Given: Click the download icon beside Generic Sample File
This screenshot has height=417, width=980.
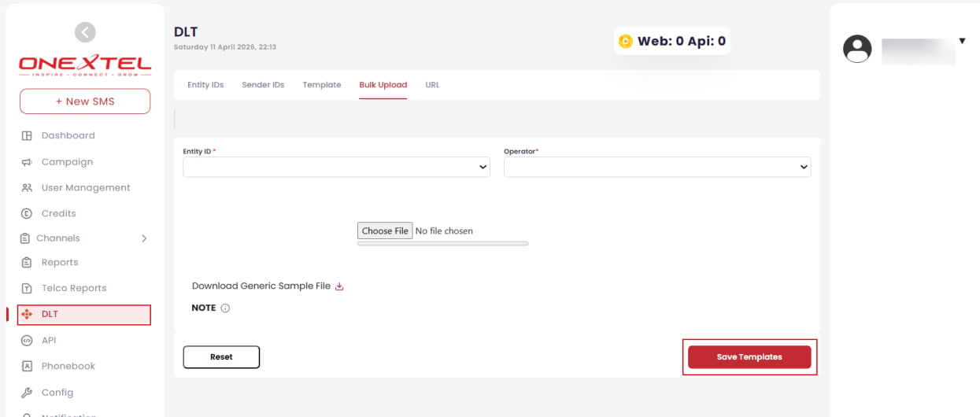Looking at the screenshot, I should tap(339, 286).
